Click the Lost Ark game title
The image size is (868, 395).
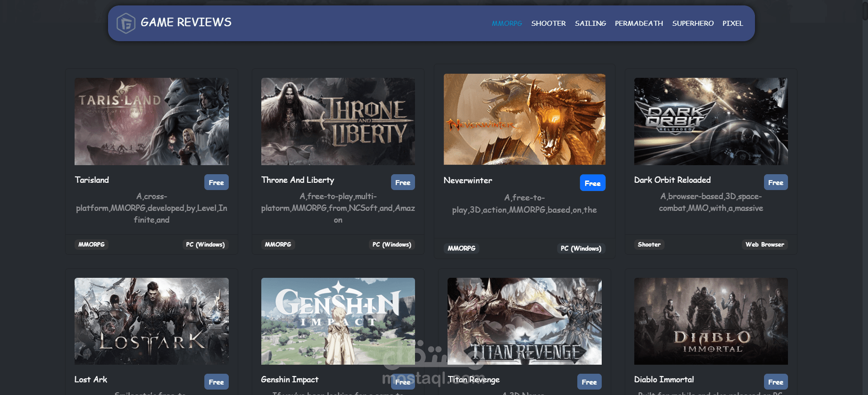91,380
